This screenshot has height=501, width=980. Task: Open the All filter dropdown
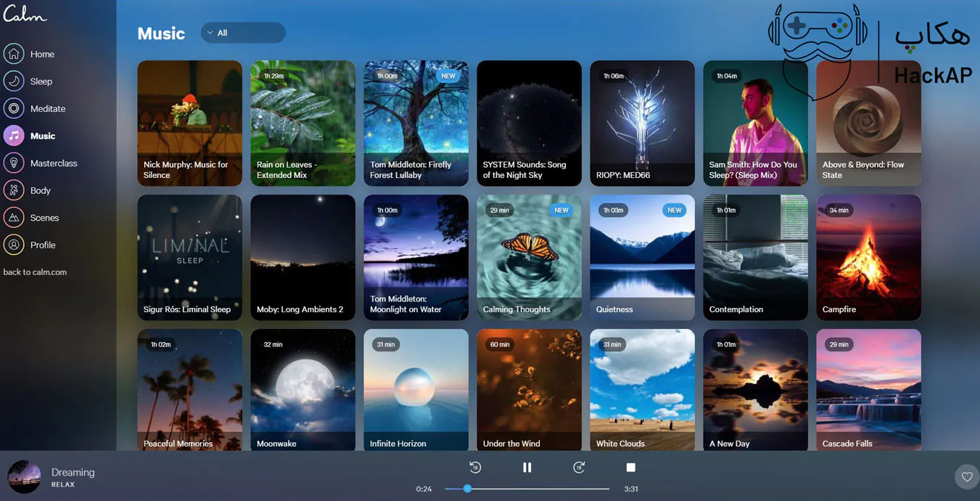click(243, 33)
